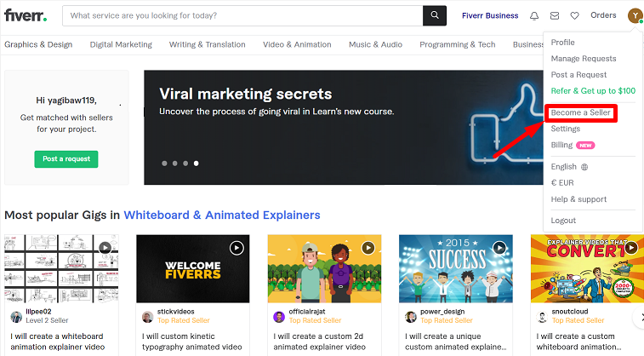Open 2015 Success gig thumbnail
The height and width of the screenshot is (356, 644).
click(456, 269)
